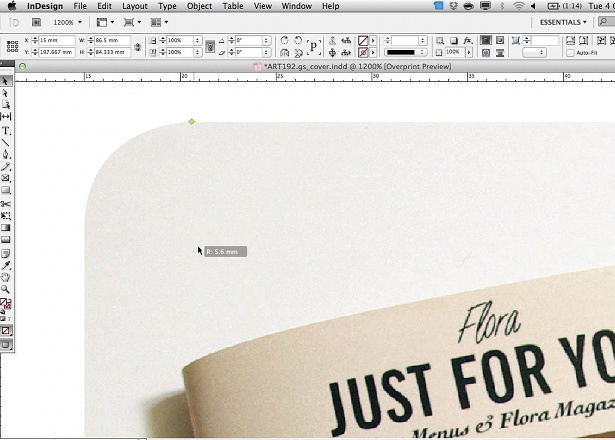Select the Free Transform tool
The height and width of the screenshot is (440, 615).
click(5, 216)
